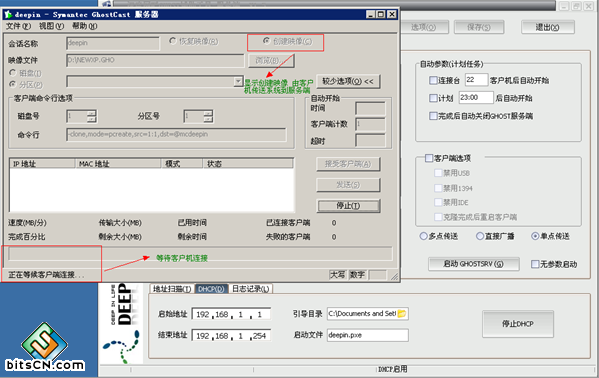Screen dimensions: 599x378
Task: Open the 帮助(H) menu
Action: click(x=84, y=26)
